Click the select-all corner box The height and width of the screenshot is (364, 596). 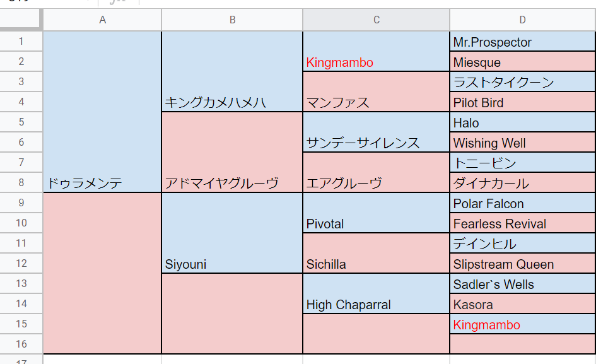pos(21,20)
